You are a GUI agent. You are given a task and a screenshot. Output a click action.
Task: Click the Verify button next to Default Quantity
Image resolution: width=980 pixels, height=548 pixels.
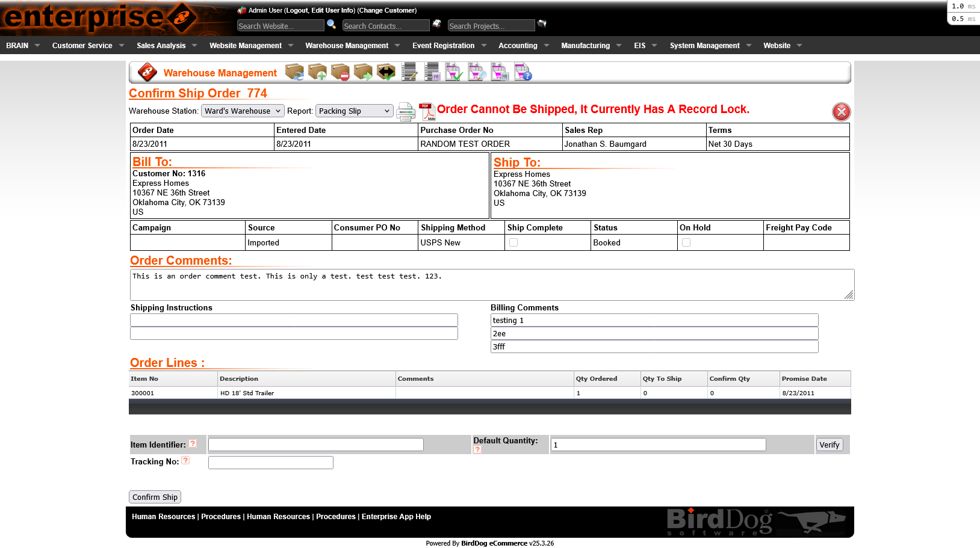pos(830,445)
